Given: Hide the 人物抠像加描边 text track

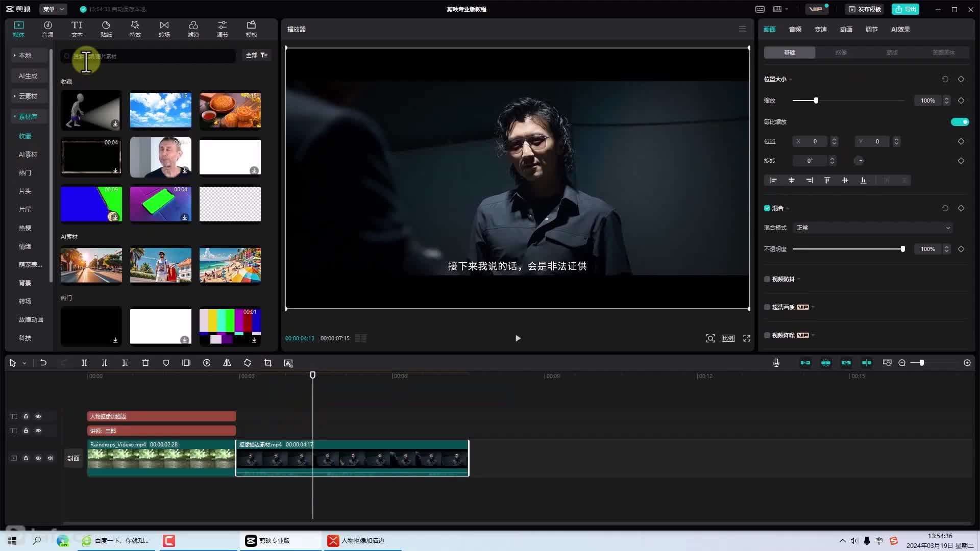Looking at the screenshot, I should [38, 416].
